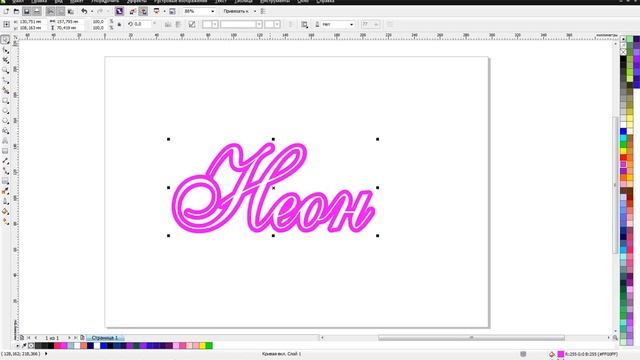This screenshot has width=640, height=360.
Task: Select the Shape tool
Action: click(5, 50)
